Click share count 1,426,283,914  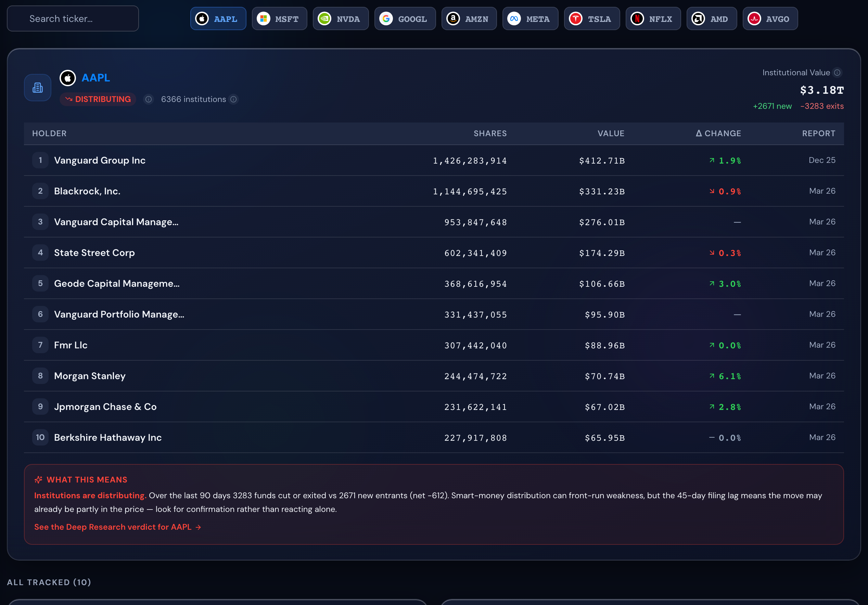[x=470, y=160]
